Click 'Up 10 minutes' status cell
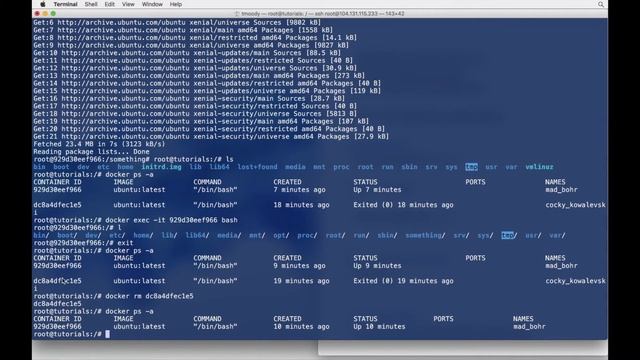Viewport: 640px width, 360px height. 379,327
